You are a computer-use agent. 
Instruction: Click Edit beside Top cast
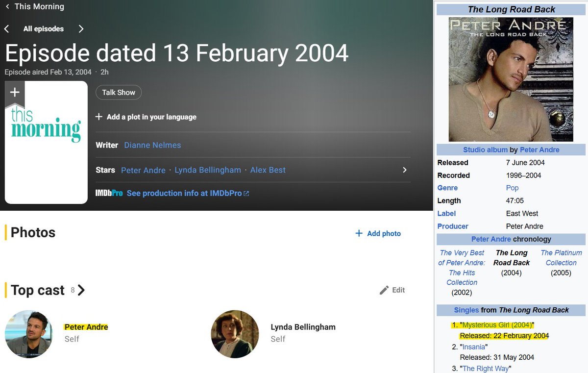pos(398,290)
